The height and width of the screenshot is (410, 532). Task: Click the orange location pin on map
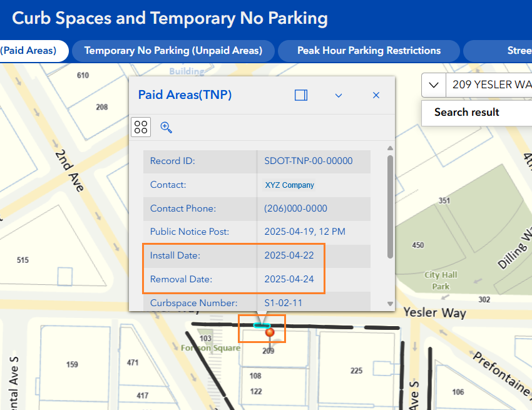coord(270,332)
